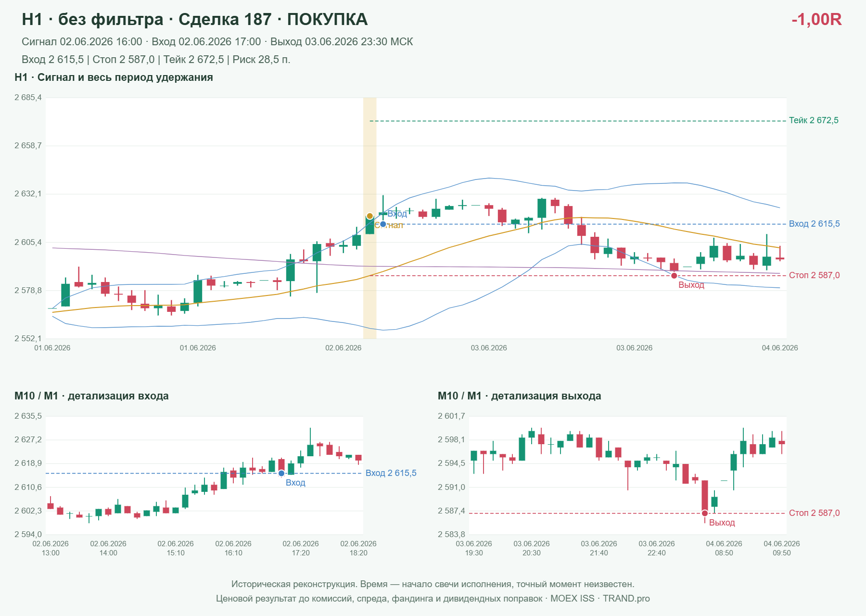Screen dimensions: 866x616
Task: Click the 2 635,5 label on entry chart axis
Action: (x=28, y=416)
